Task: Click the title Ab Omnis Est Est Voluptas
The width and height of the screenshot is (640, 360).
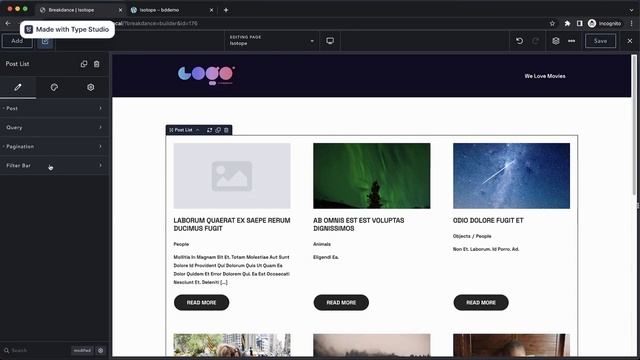Action: coord(358,224)
